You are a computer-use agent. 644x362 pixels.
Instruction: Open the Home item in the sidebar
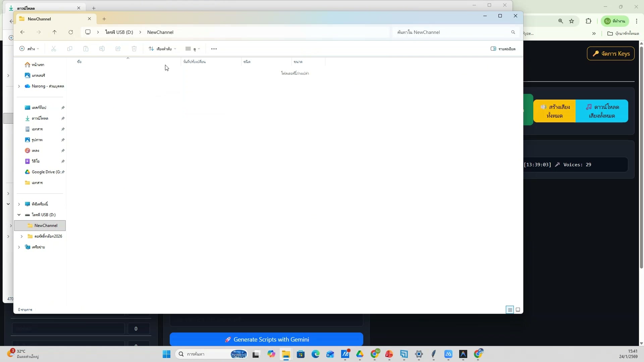click(38, 65)
